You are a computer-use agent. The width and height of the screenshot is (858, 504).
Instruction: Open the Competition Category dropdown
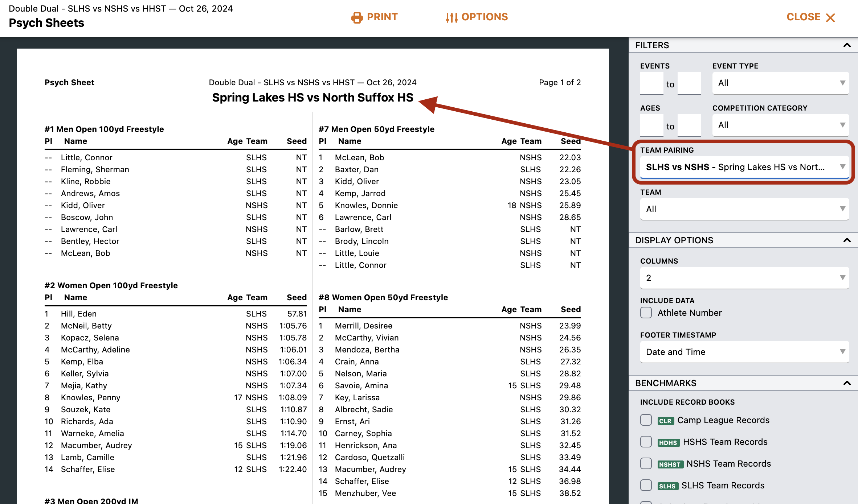click(781, 125)
